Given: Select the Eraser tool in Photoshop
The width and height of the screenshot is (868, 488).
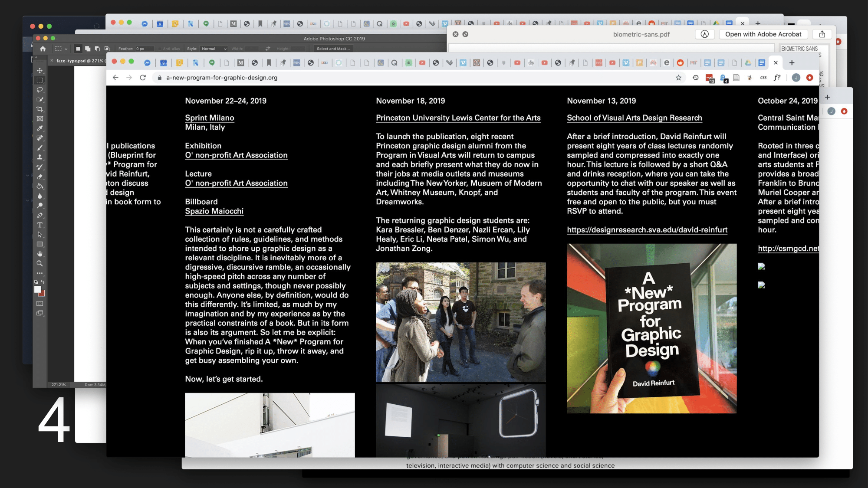Looking at the screenshot, I should pyautogui.click(x=40, y=177).
